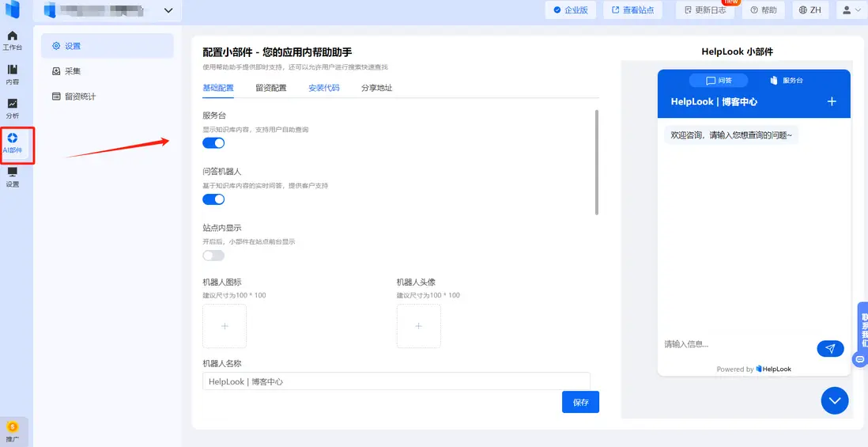The width and height of the screenshot is (868, 447).
Task: Open the 推广 promotion coin icon
Action: coord(12,431)
